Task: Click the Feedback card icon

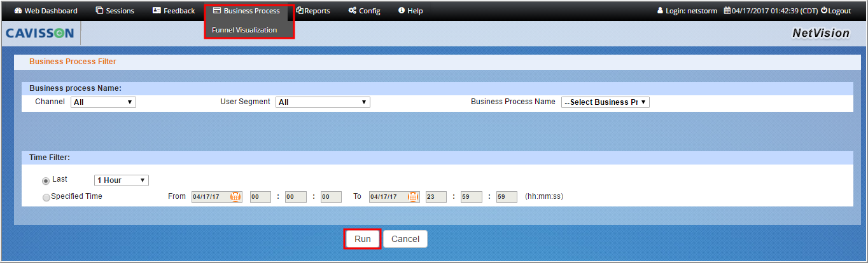Action: click(x=157, y=11)
